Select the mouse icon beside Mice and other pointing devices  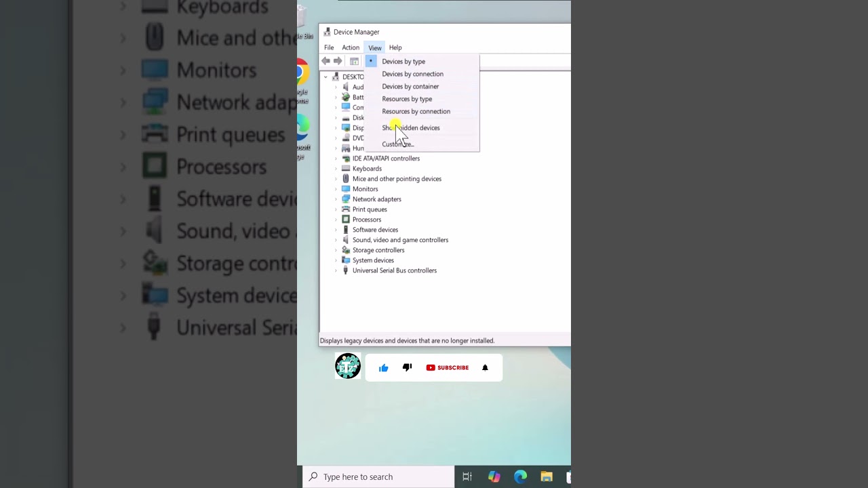(x=346, y=178)
